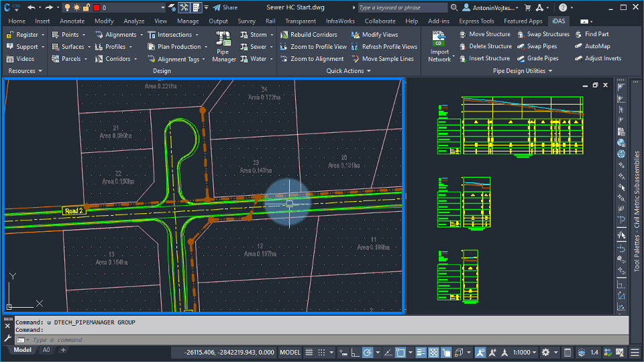Image resolution: width=644 pixels, height=362 pixels.
Task: Click Refresh Profile Views
Action: [x=384, y=47]
